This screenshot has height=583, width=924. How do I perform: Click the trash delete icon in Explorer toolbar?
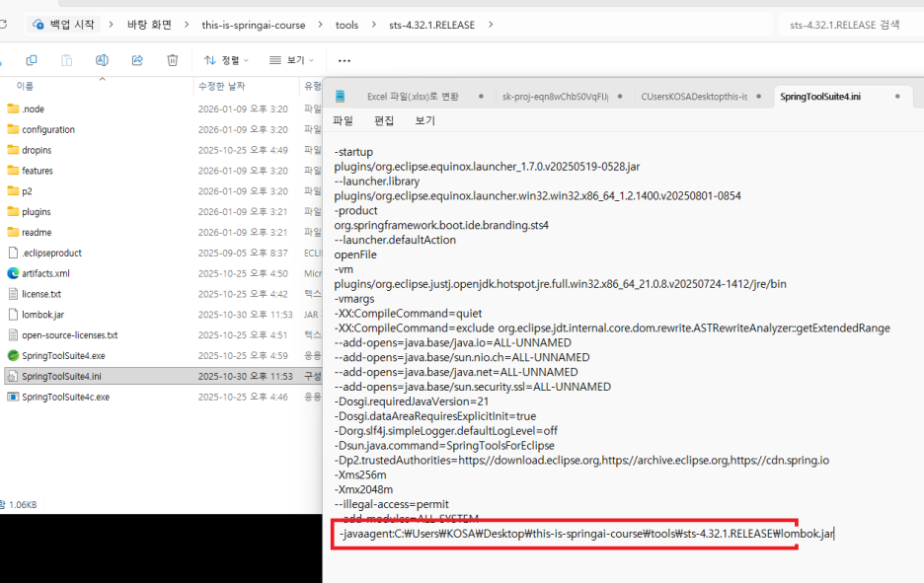[x=172, y=60]
